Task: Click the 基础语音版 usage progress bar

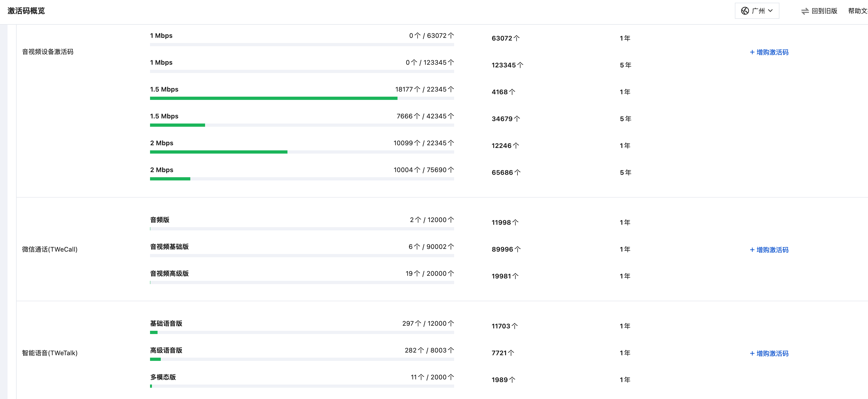Action: click(302, 333)
